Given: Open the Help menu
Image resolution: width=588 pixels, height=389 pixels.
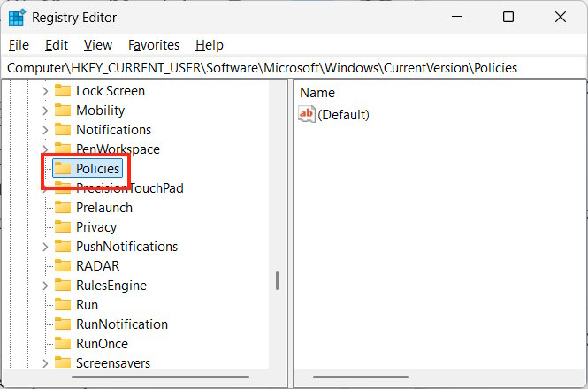Looking at the screenshot, I should (210, 45).
